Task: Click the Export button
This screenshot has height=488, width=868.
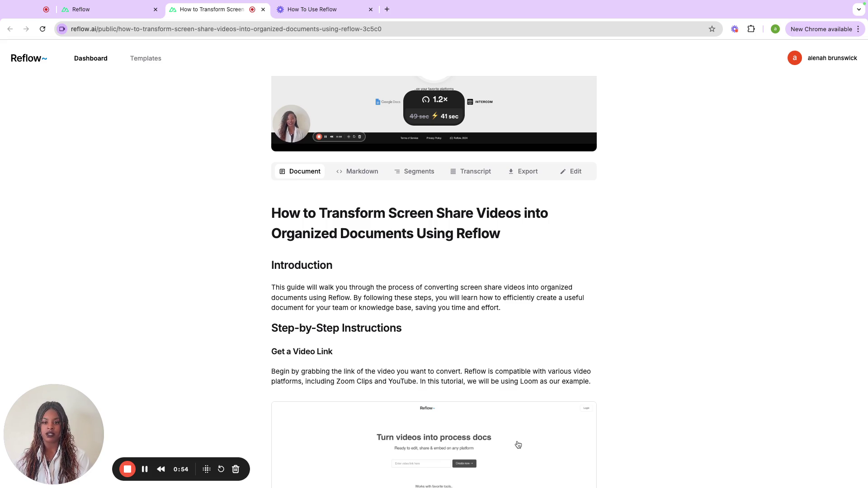Action: tap(523, 171)
